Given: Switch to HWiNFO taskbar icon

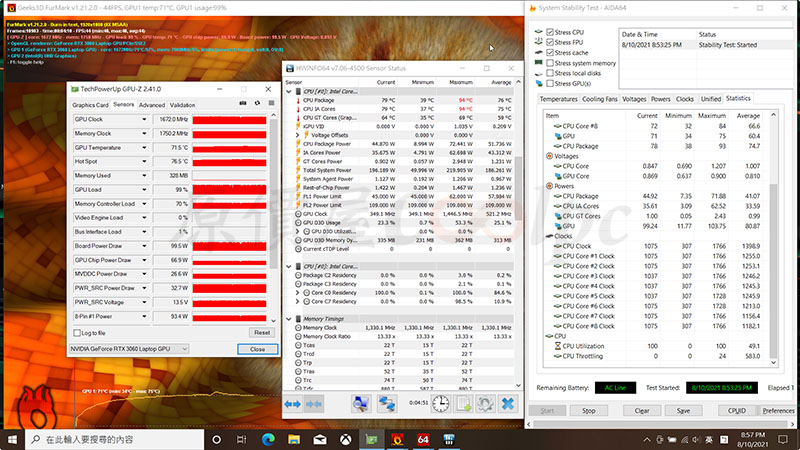Looking at the screenshot, I should (x=449, y=439).
